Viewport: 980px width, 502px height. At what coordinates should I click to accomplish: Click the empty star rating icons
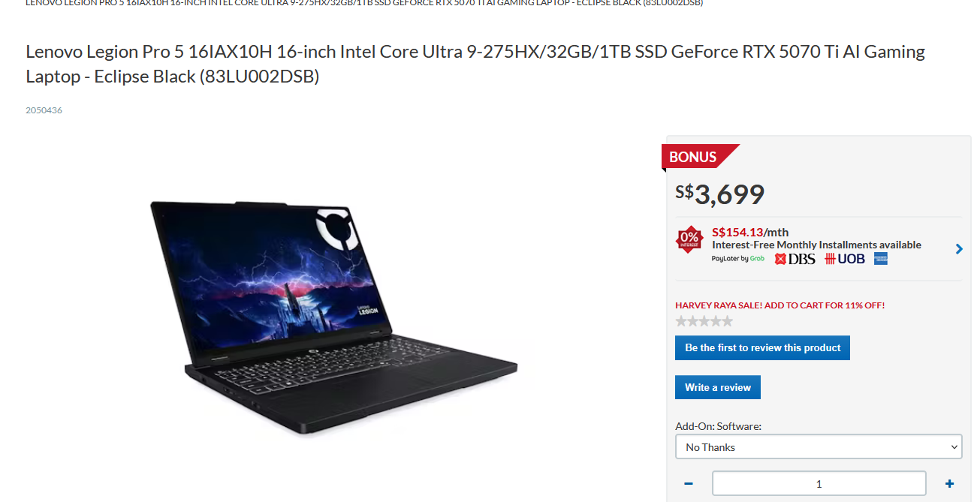[704, 321]
